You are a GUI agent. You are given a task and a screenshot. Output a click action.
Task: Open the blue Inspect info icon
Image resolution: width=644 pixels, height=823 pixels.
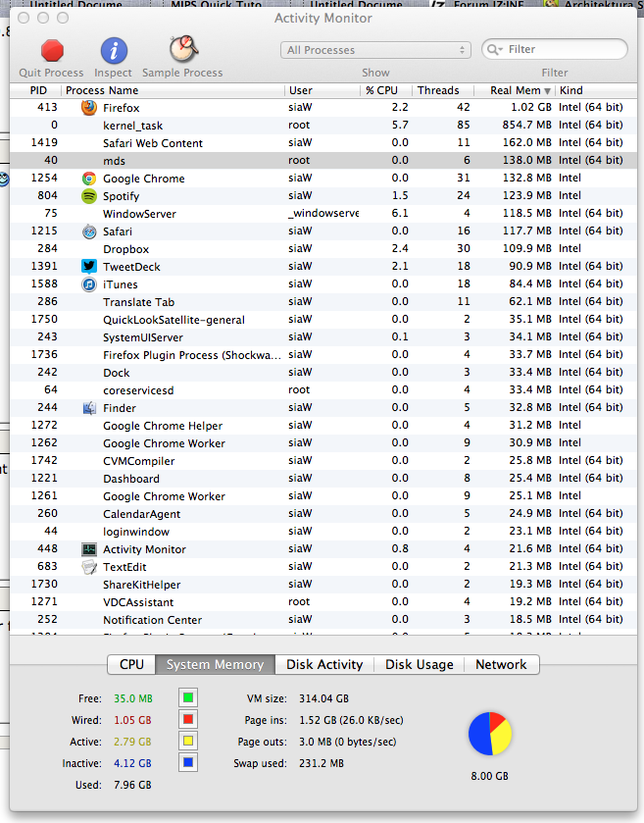tap(114, 50)
